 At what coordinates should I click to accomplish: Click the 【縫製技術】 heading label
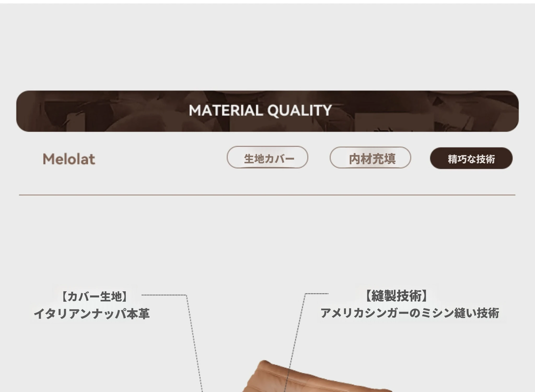tap(397, 296)
